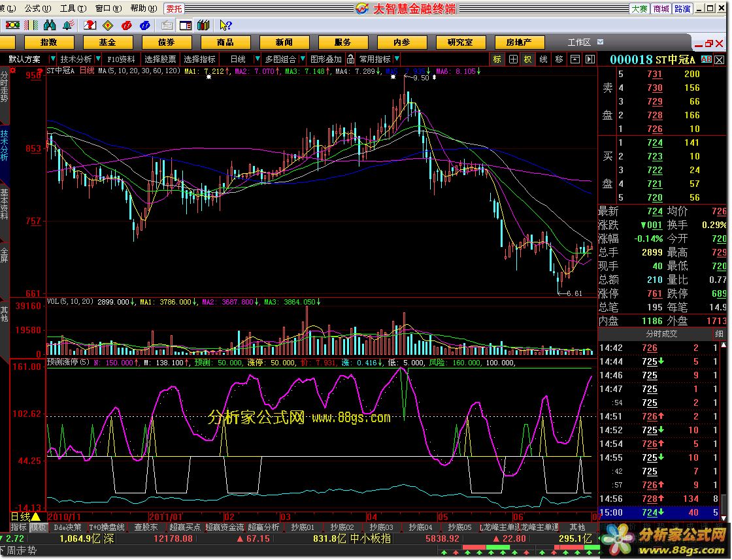Screen dimensions: 732x560
Task: Click the AB icon next to ST中冠A
Action: [x=707, y=59]
